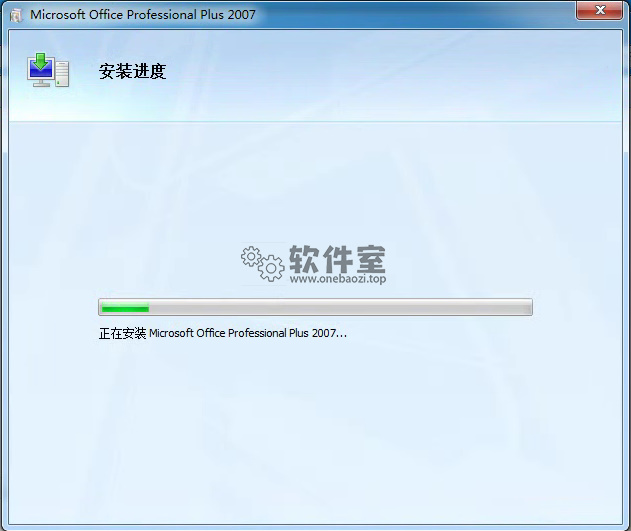This screenshot has width=631, height=531.
Task: Open the www.onebaozi.top watermark link
Action: click(337, 280)
